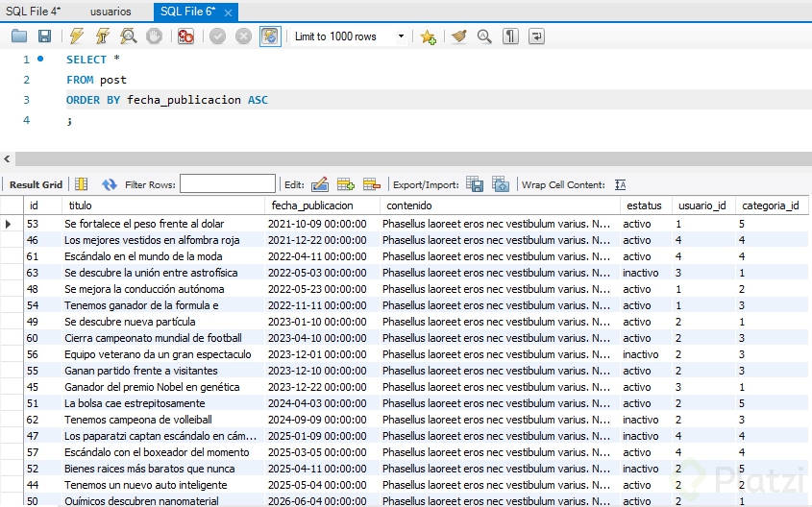Screen dimensions: 812x507
Task: Toggle word wrap icon in editor toolbar
Action: point(536,36)
